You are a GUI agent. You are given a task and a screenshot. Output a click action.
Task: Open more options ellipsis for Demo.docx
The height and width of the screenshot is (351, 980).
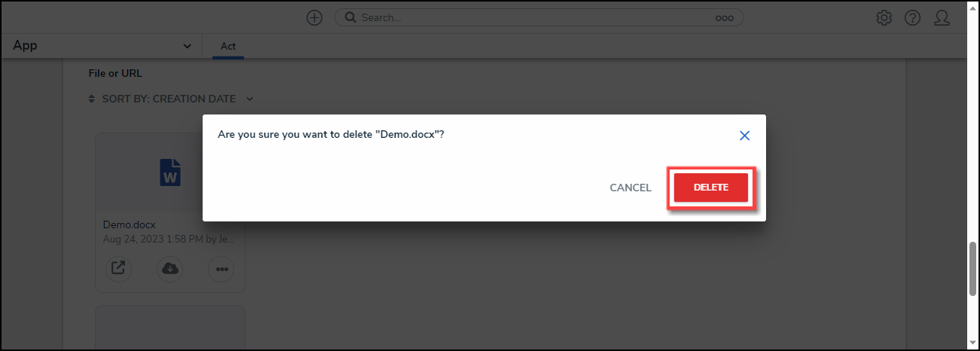[221, 268]
